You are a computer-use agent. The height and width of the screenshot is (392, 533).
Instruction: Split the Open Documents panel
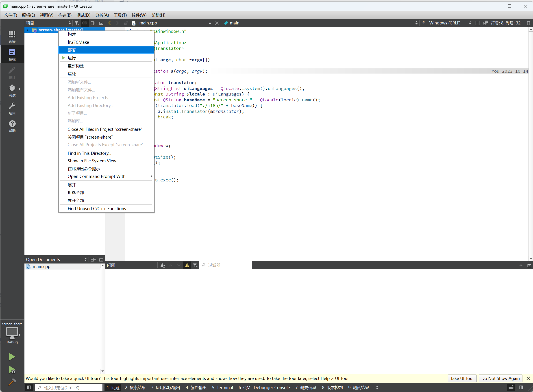coord(93,260)
